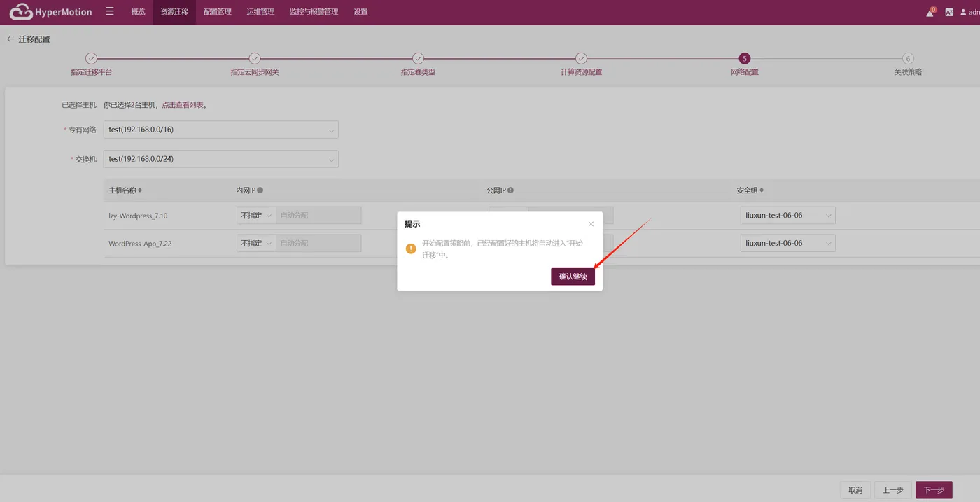Click step 1 指定迁移平台 check circle
980x502 pixels.
[91, 59]
